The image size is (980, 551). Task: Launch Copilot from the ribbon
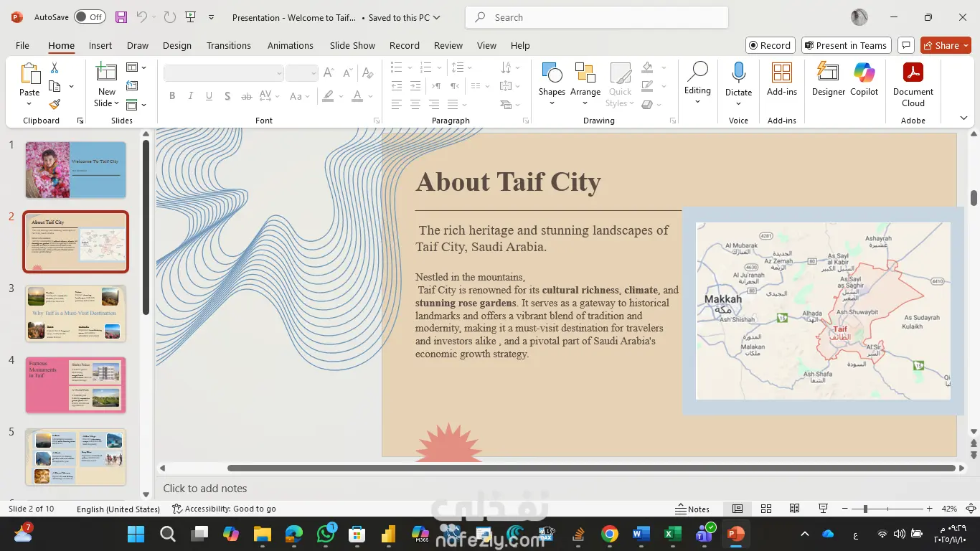(864, 78)
